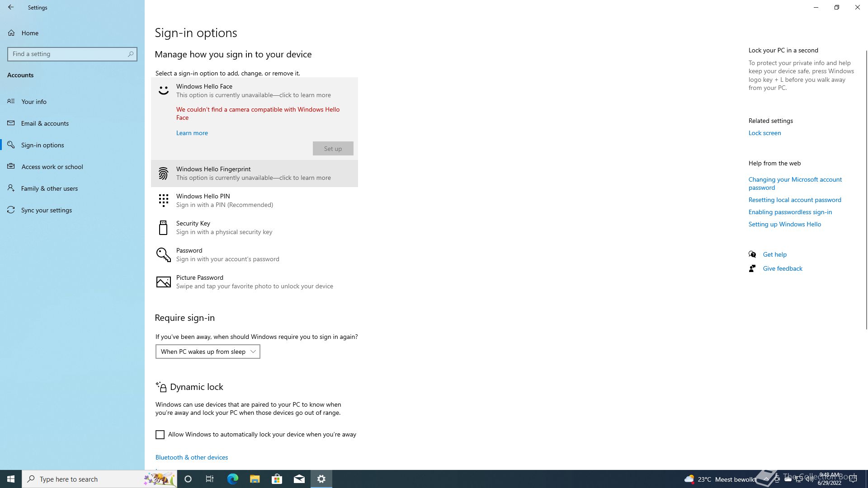Click the Windows Hello Face smiley icon
This screenshot has width=868, height=488.
[x=163, y=90]
